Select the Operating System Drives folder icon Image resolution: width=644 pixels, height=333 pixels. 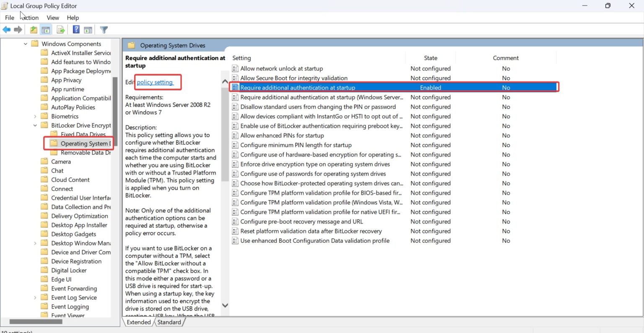(x=55, y=143)
